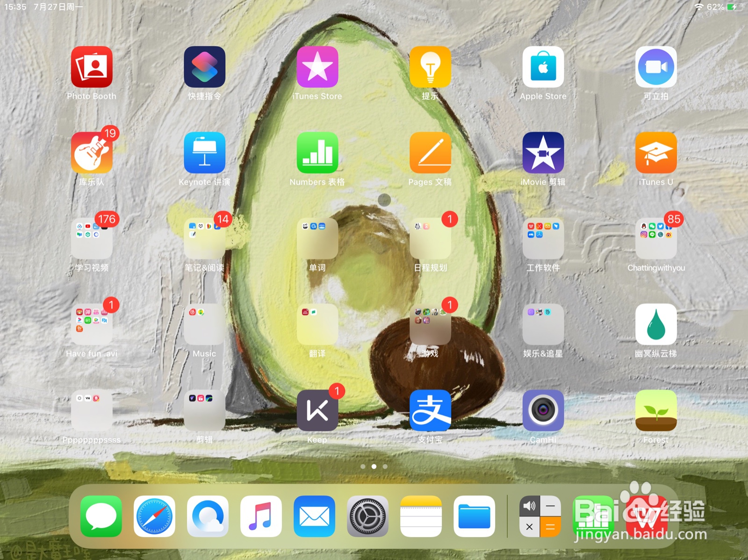Open Messages in the dock
This screenshot has height=560, width=748.
point(101,516)
